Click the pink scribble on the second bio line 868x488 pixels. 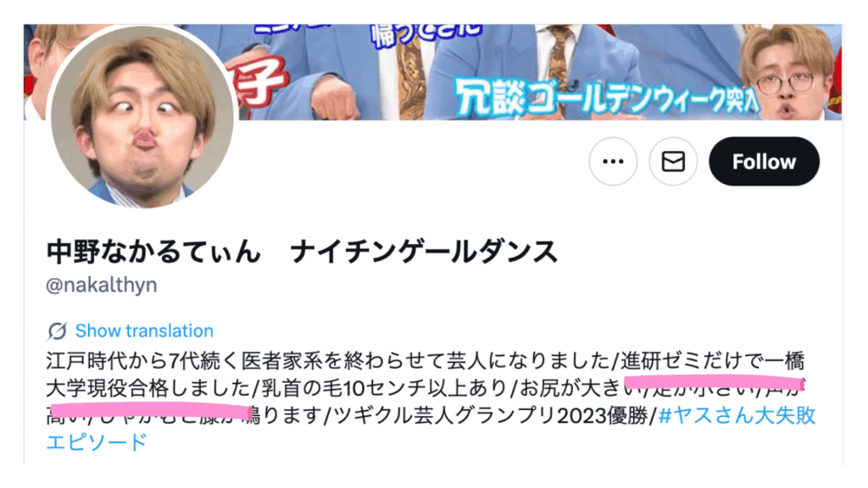(x=714, y=382)
